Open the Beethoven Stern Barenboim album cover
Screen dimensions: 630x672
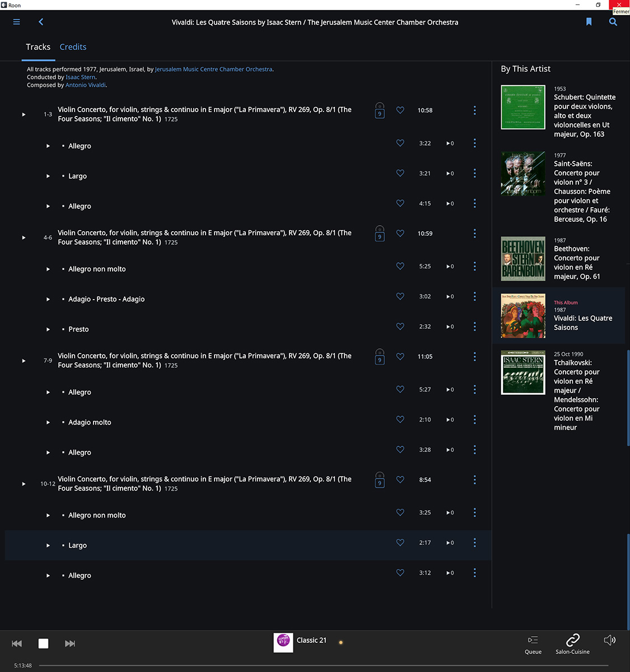tap(523, 259)
